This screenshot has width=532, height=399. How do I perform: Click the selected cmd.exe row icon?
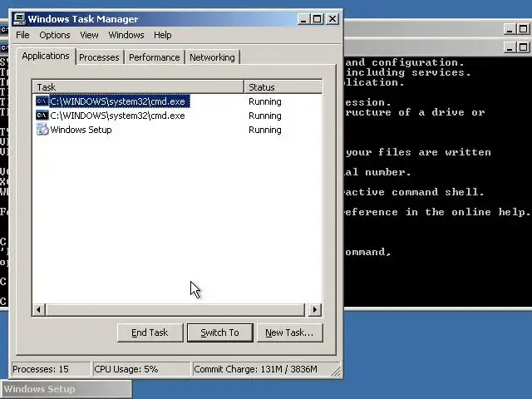pyautogui.click(x=42, y=101)
